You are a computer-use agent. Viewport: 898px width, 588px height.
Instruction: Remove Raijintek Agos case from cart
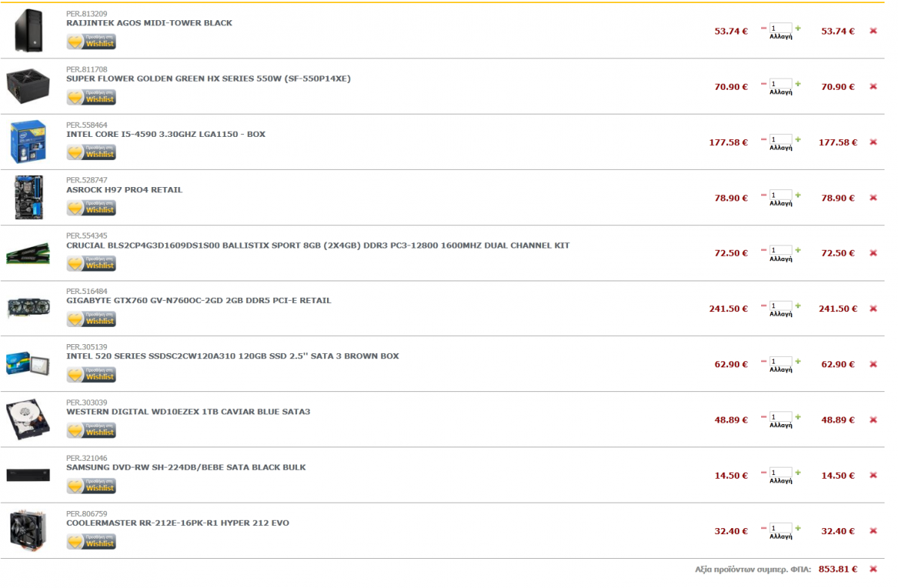pos(873,31)
